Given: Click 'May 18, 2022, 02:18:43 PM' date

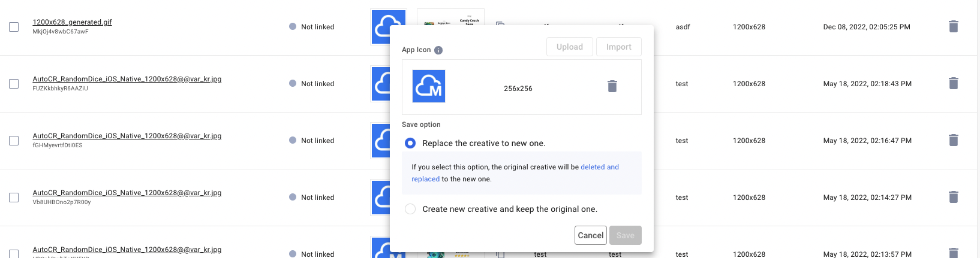Looking at the screenshot, I should [867, 84].
